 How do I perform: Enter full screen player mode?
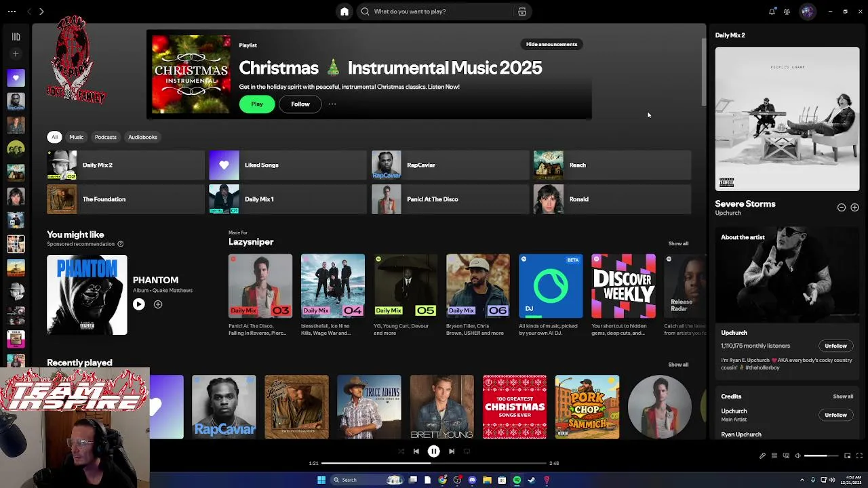[x=859, y=456]
